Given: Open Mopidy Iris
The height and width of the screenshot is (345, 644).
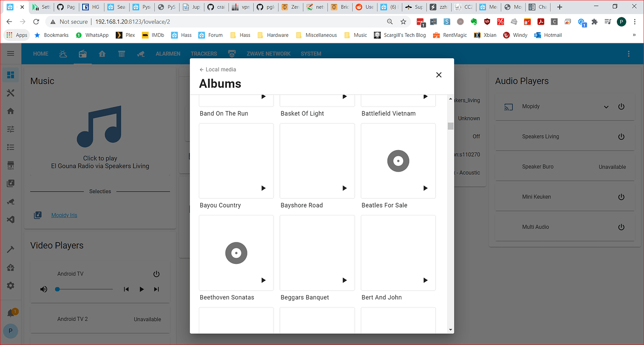Looking at the screenshot, I should [64, 215].
